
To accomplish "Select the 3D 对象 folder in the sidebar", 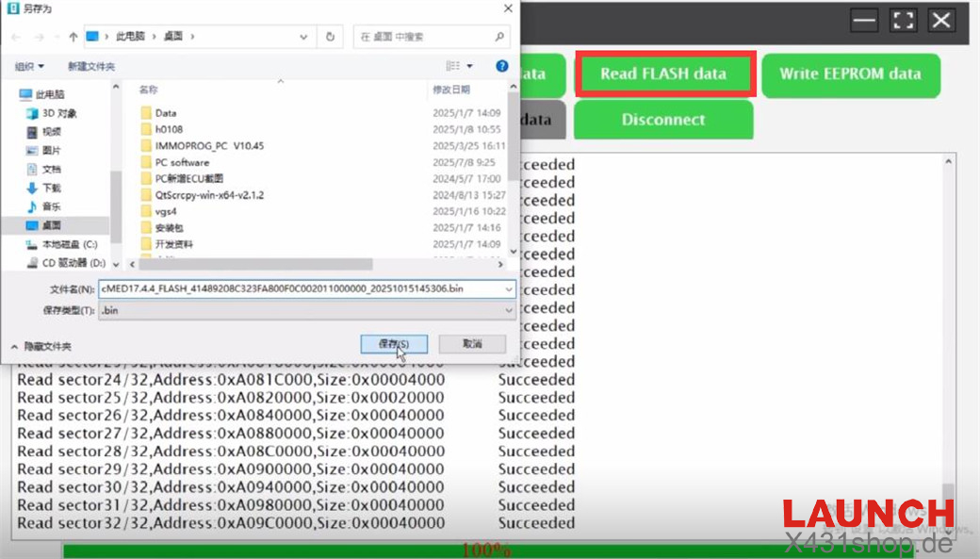I will click(x=58, y=113).
